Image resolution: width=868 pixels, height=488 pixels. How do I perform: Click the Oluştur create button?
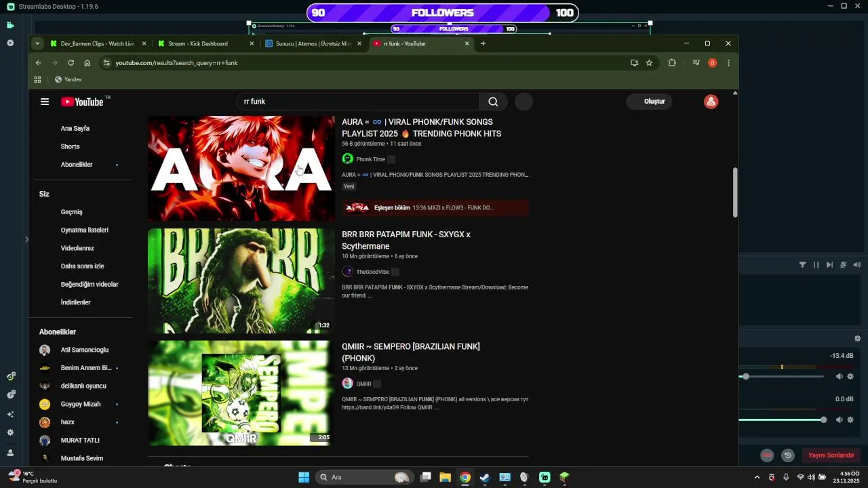point(650,102)
